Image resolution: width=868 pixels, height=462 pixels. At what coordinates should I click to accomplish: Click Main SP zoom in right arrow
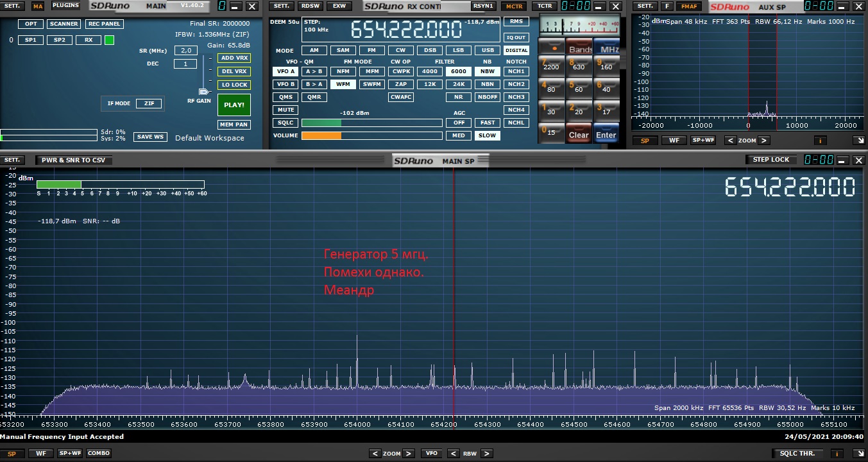click(407, 454)
